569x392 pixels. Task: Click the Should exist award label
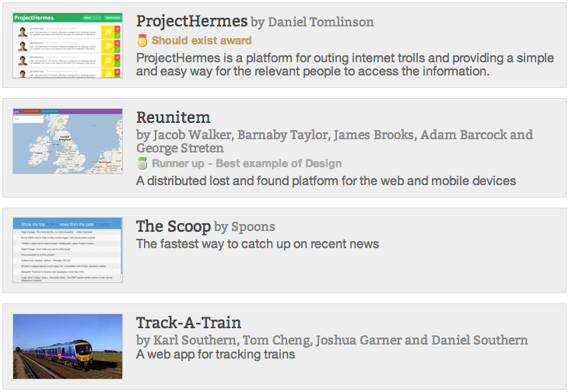pyautogui.click(x=202, y=40)
